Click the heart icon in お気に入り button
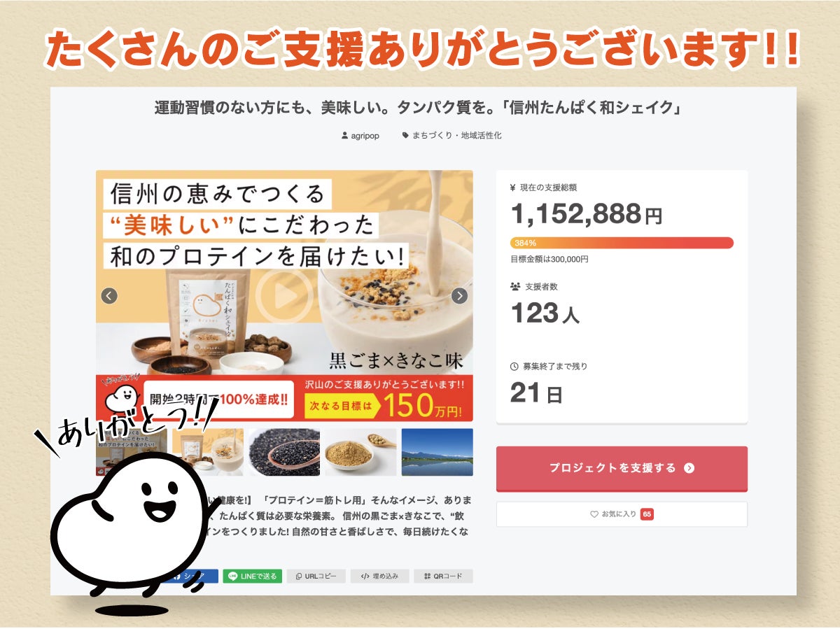This screenshot has height=629, width=840. 594,514
